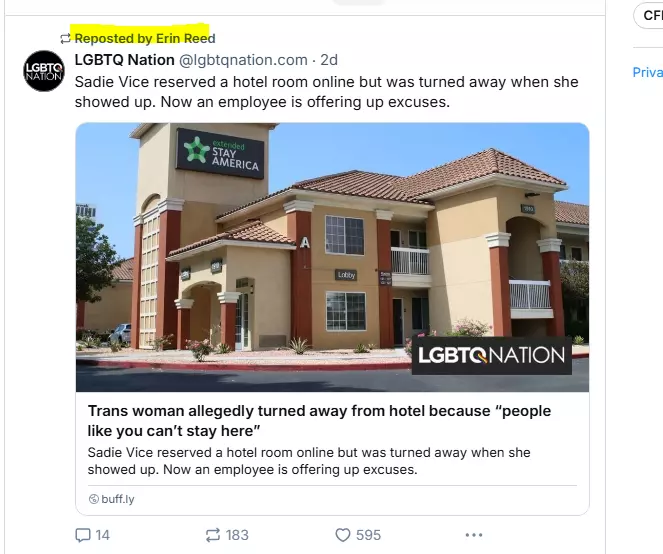Click the 2d post timestamp
This screenshot has height=554, width=663.
[x=329, y=60]
